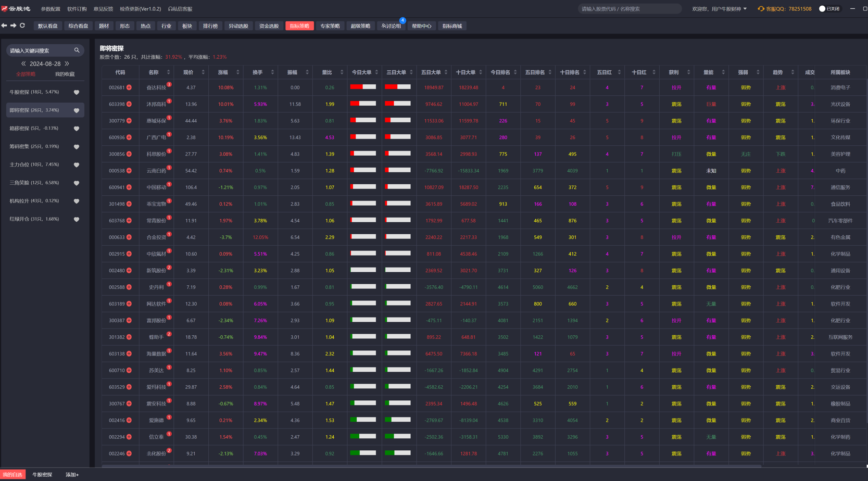Add stock 301498 with the red plus icon
This screenshot has height=481, width=868.
[x=129, y=204]
